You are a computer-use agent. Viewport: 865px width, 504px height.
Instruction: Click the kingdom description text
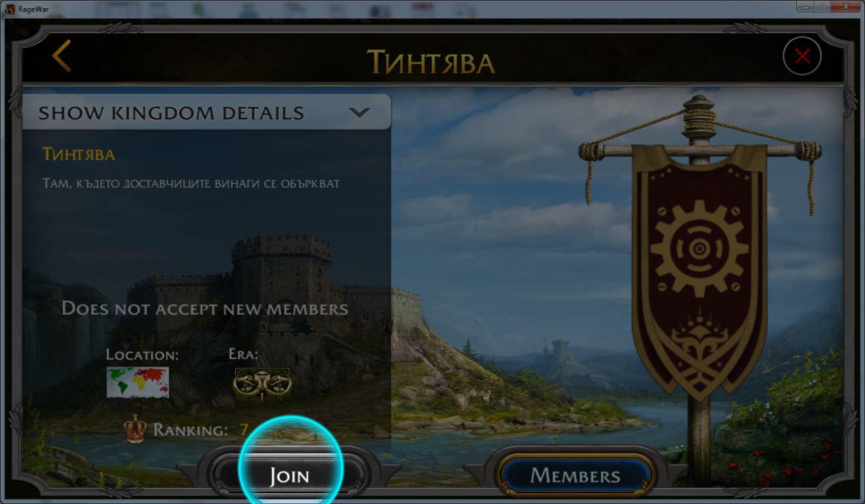[x=191, y=183]
